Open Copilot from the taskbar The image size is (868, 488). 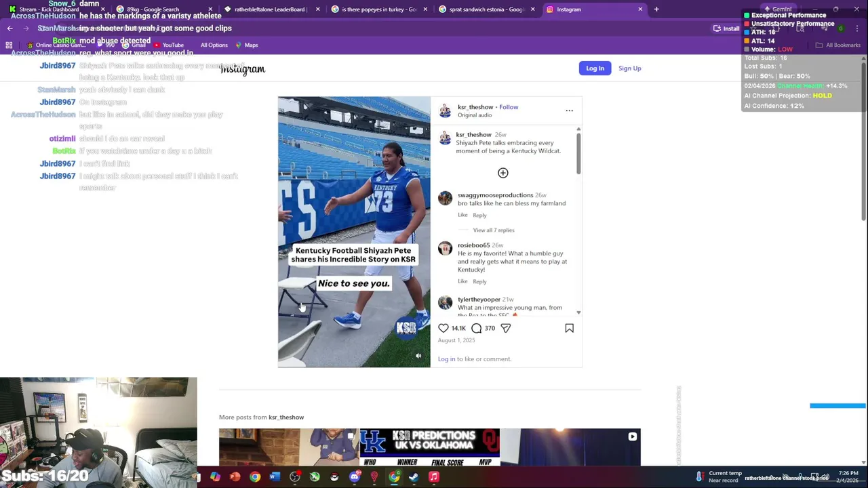215,477
